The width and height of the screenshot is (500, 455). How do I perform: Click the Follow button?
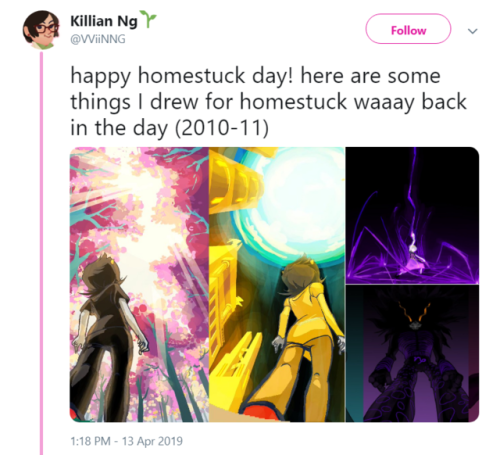tap(408, 29)
